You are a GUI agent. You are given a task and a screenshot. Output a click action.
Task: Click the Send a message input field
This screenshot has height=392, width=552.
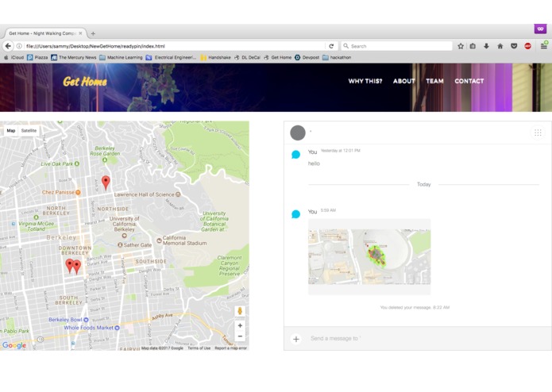(426, 338)
